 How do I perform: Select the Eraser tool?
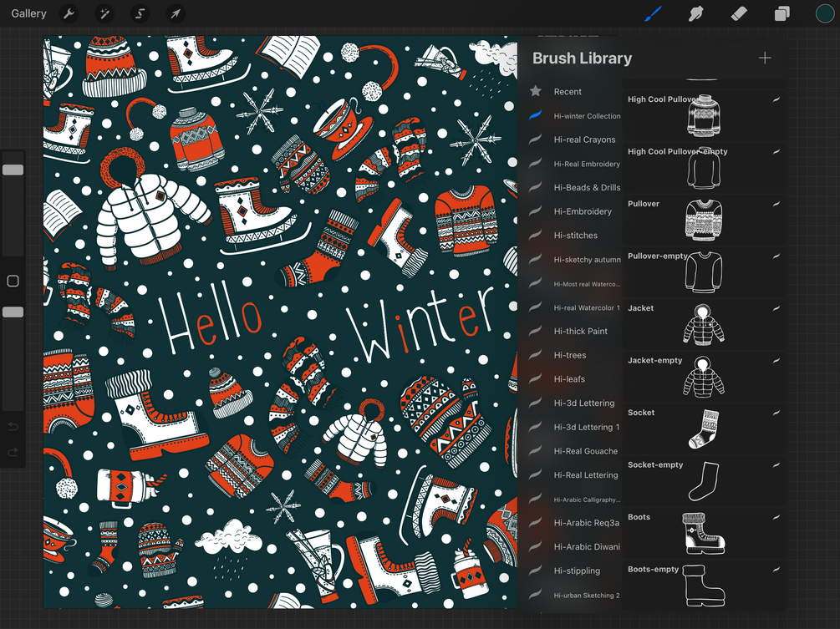click(739, 13)
